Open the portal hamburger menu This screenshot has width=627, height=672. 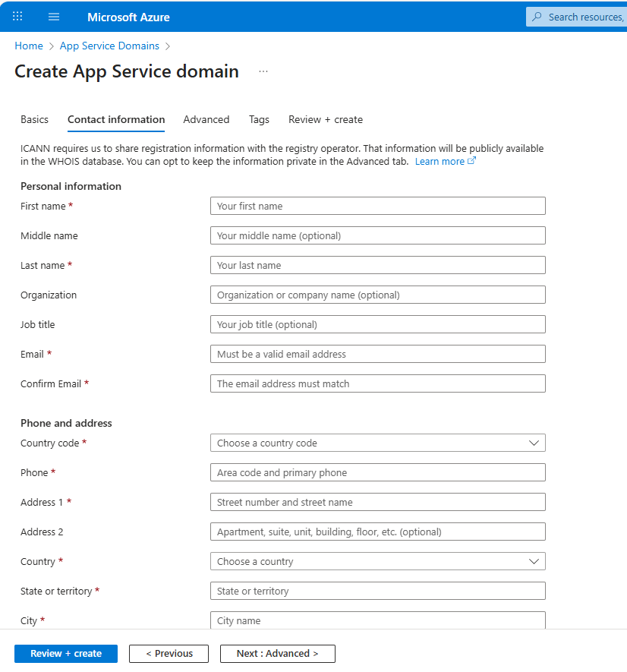point(54,17)
